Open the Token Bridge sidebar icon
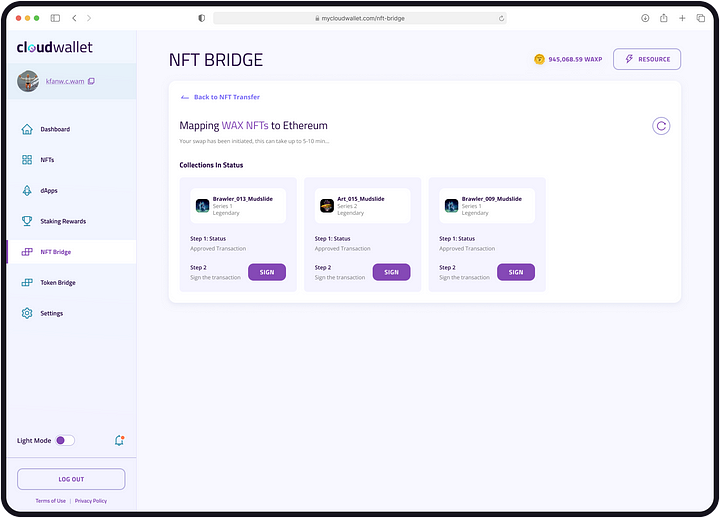This screenshot has width=720, height=518. pos(27,282)
